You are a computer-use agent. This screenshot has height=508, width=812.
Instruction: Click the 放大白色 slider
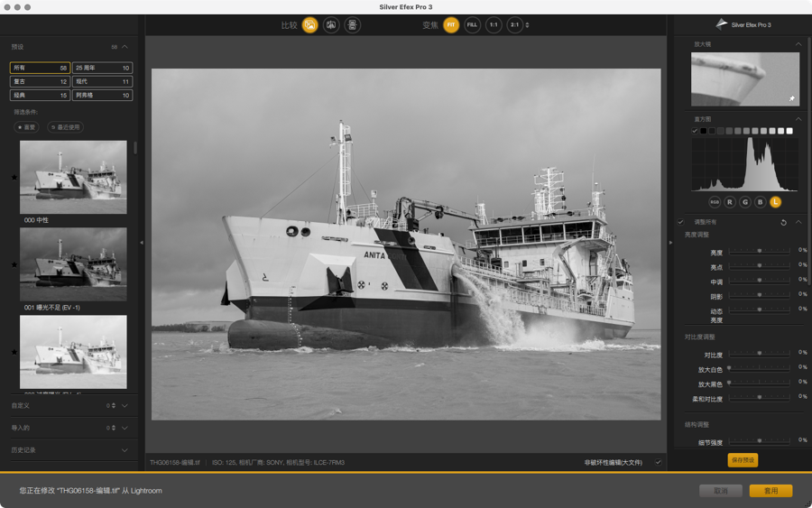click(x=759, y=368)
